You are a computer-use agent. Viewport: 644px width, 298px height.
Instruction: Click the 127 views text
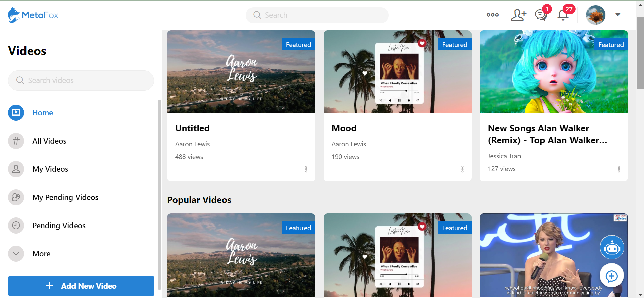point(502,169)
